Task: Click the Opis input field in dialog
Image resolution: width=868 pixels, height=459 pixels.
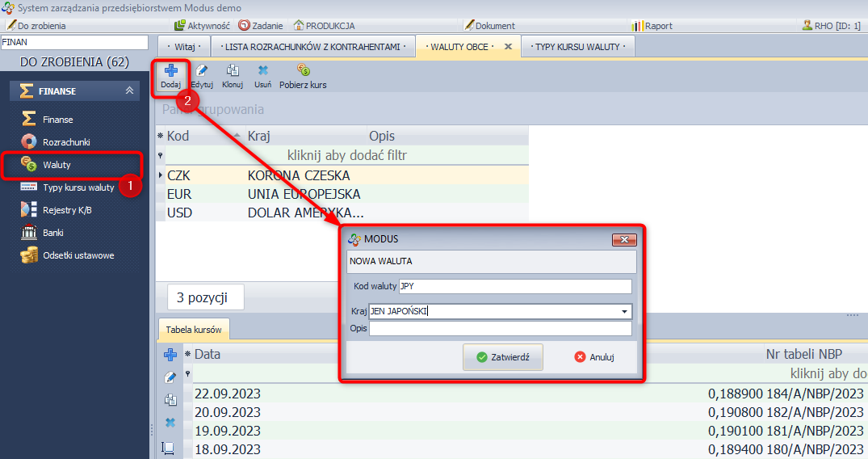Action: pos(500,328)
